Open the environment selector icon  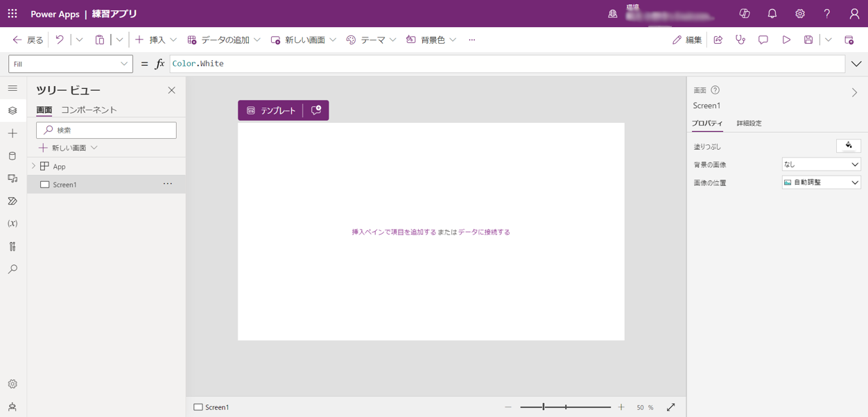pyautogui.click(x=613, y=14)
